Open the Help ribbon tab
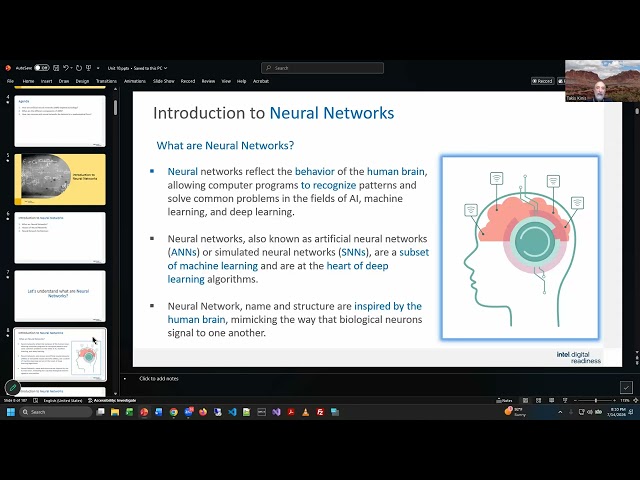 [242, 81]
